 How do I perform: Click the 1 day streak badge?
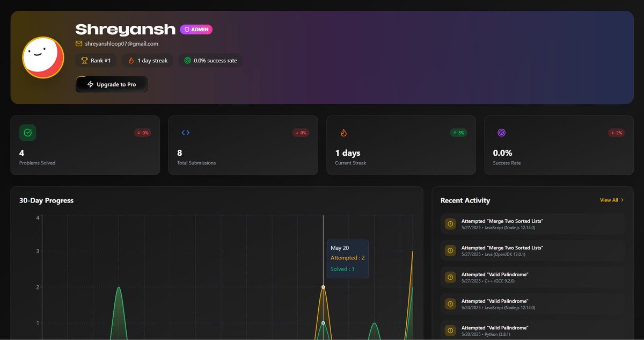[148, 61]
